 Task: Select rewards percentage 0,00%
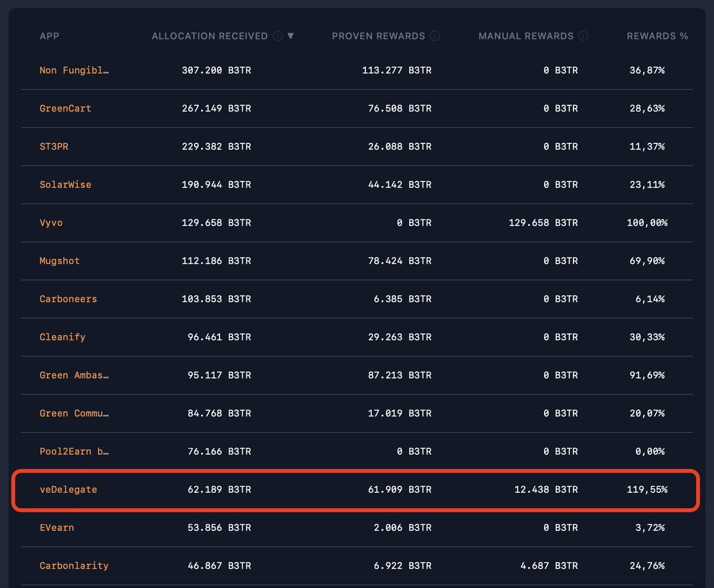pyautogui.click(x=650, y=451)
